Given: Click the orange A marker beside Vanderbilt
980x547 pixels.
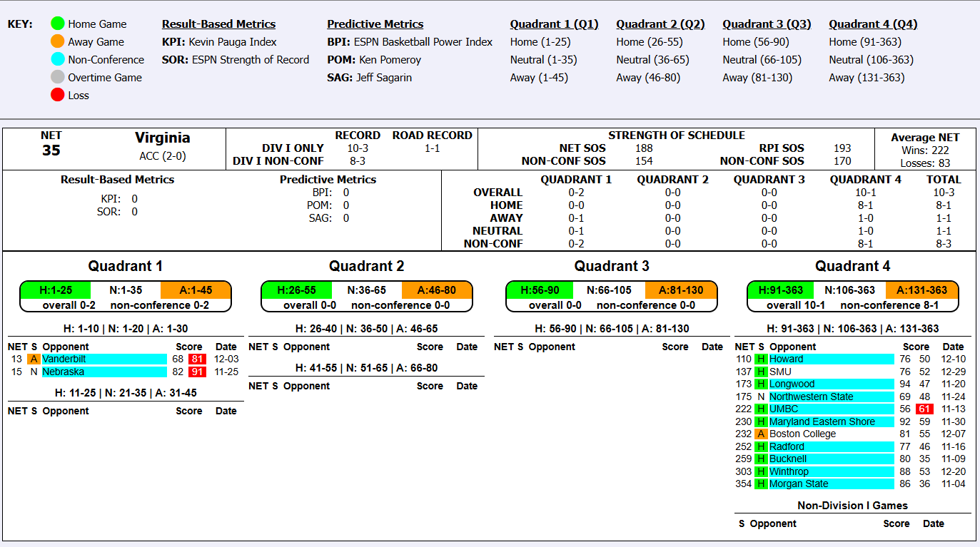Looking at the screenshot, I should coord(34,359).
